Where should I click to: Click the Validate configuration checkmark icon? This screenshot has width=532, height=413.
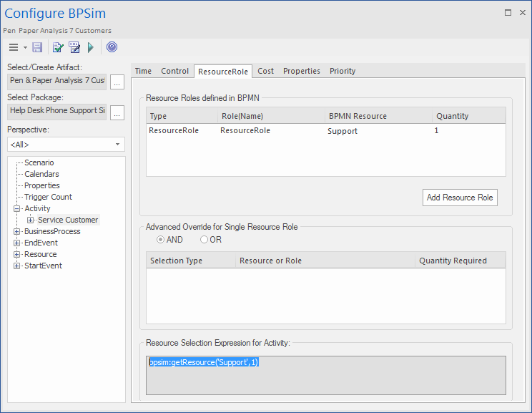coord(58,47)
